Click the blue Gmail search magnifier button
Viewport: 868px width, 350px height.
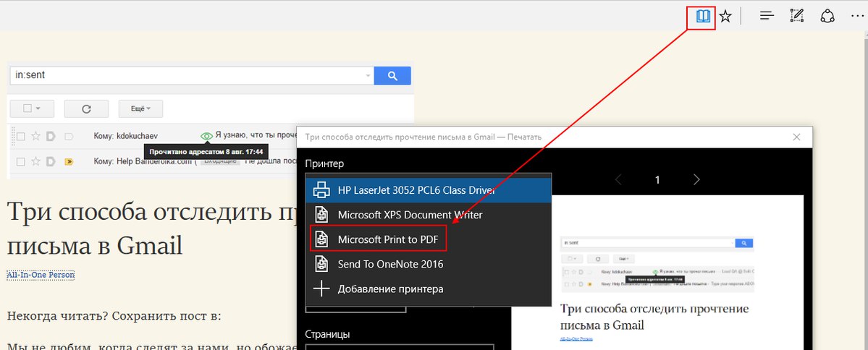tap(392, 76)
